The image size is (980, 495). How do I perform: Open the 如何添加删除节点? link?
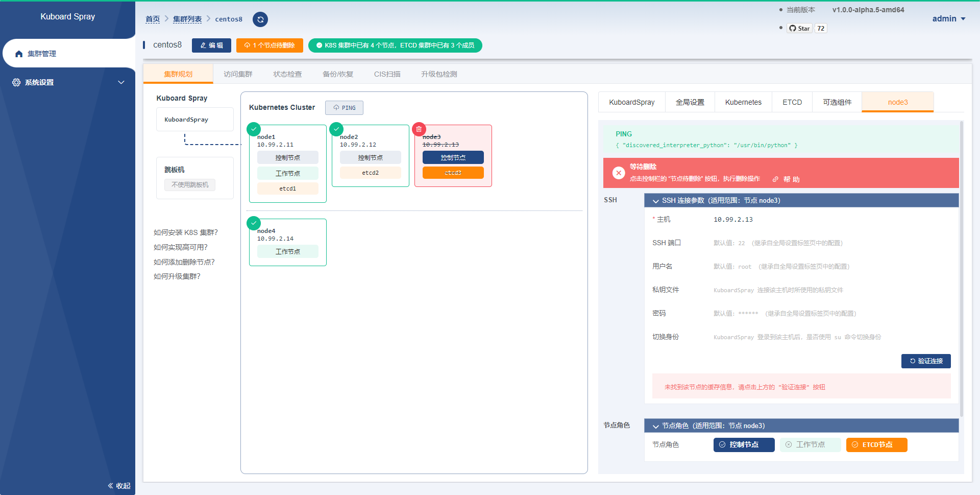pos(184,262)
